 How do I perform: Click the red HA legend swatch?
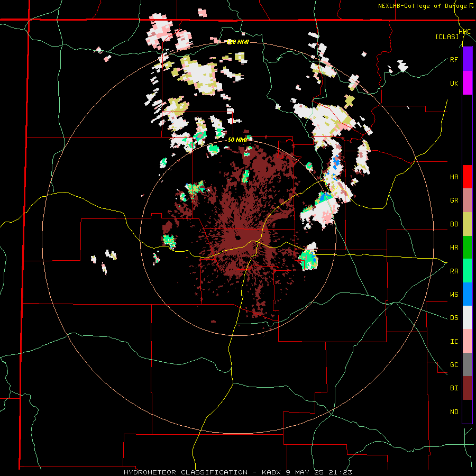[x=467, y=177]
